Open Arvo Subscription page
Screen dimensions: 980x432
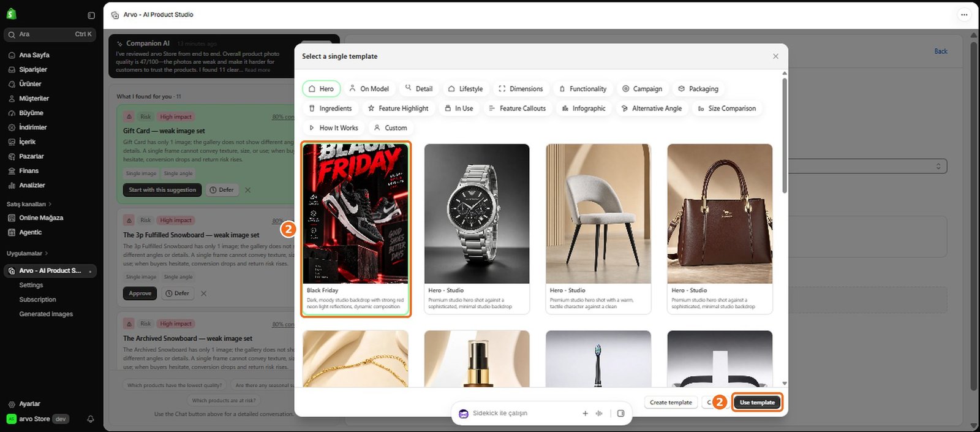(37, 300)
